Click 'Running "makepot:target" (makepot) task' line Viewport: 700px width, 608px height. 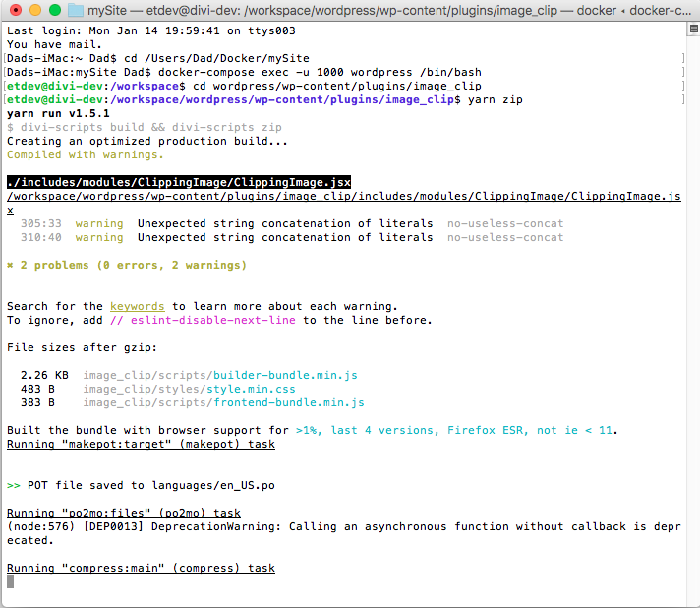(x=141, y=444)
